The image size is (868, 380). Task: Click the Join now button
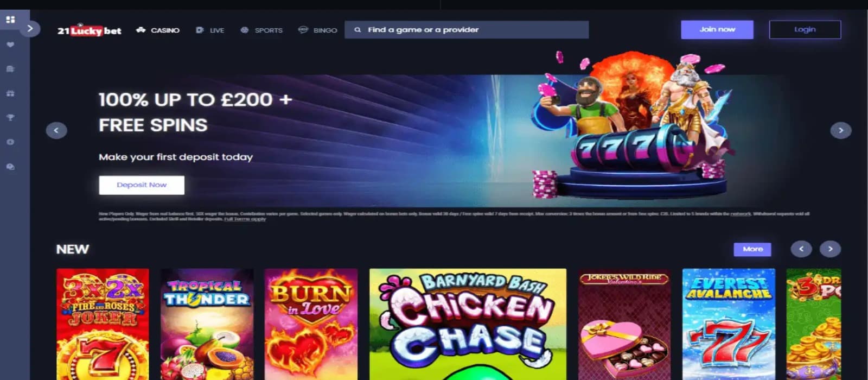point(717,30)
